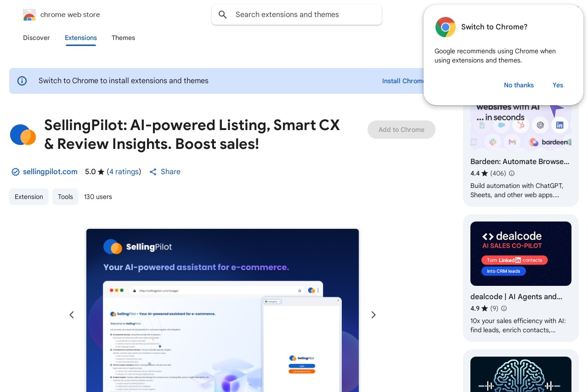
Task: Click the Chrome Web Store logo icon
Action: [x=29, y=15]
